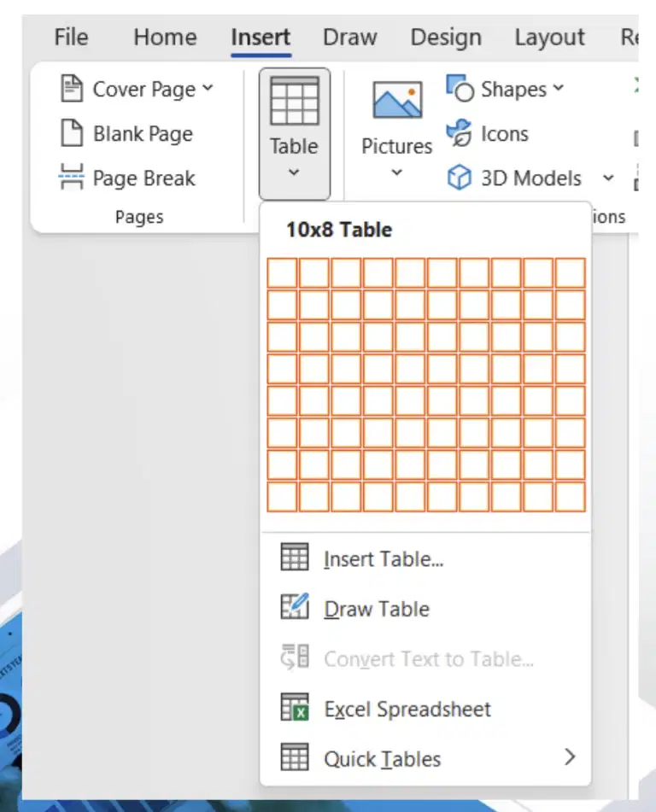Select bottom-right cell of table grid
656x812 pixels.
[x=570, y=497]
